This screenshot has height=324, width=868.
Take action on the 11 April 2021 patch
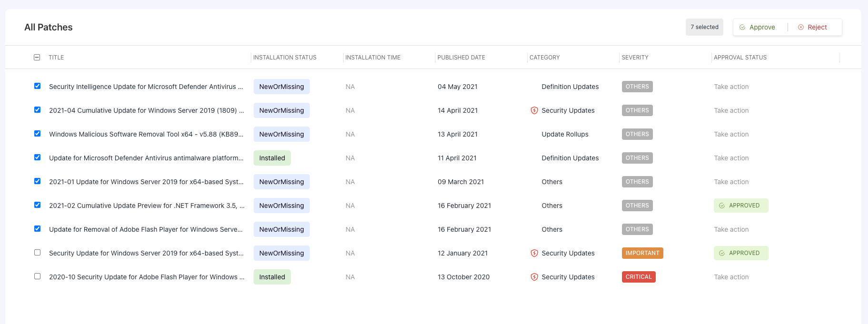[x=731, y=158]
